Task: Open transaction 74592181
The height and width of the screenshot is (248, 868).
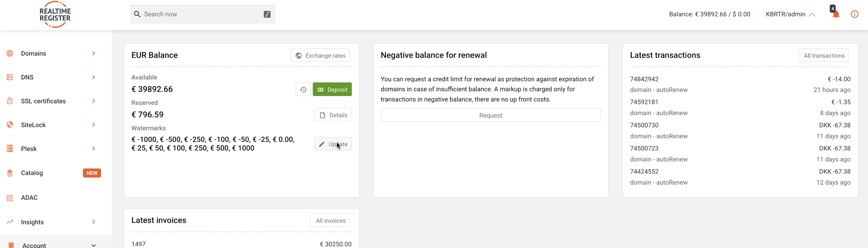Action: click(x=644, y=102)
